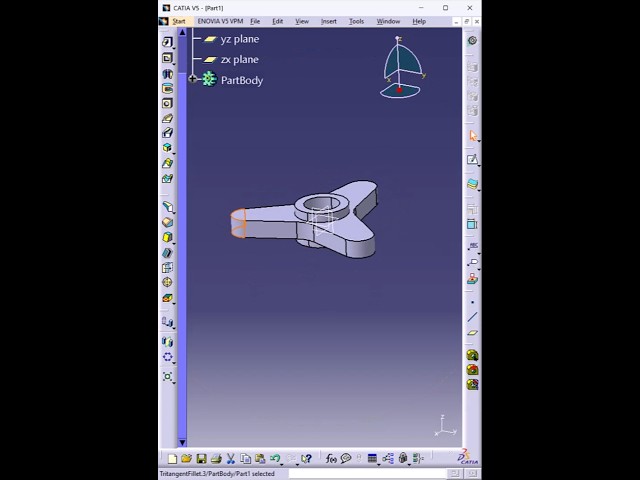Select the Thread/Tap tool
The width and height of the screenshot is (640, 480).
(167, 282)
